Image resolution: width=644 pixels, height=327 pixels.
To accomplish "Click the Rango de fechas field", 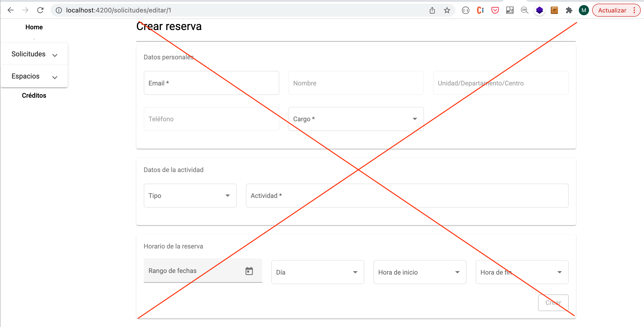I will (203, 271).
